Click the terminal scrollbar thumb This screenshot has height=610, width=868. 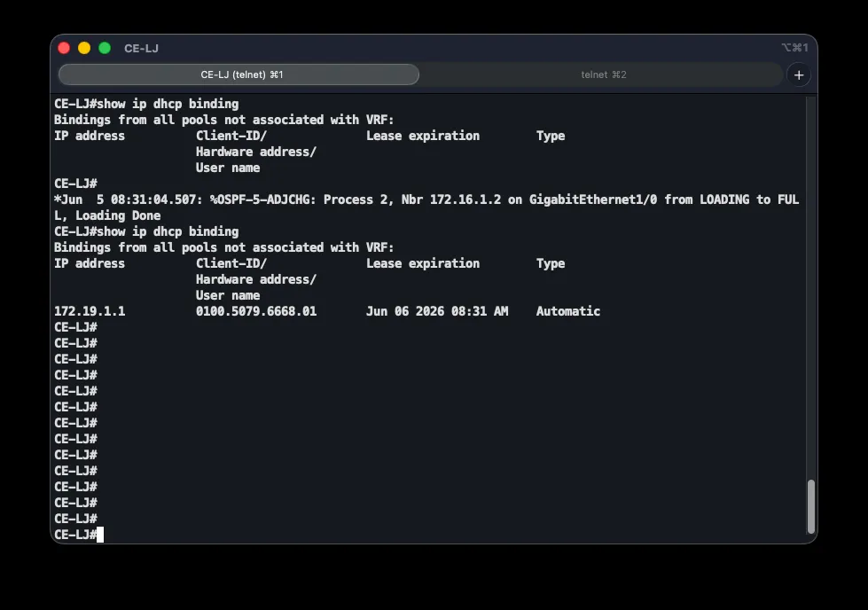click(811, 506)
